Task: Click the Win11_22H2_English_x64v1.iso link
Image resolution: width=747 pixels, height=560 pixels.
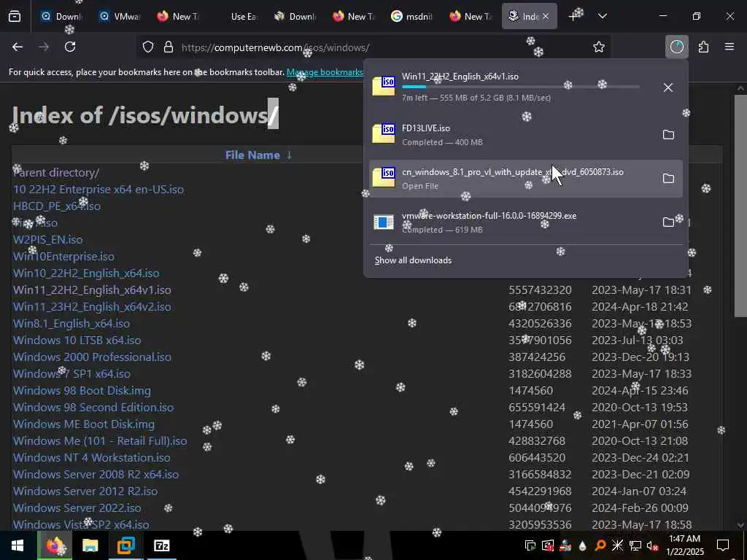Action: tap(92, 289)
